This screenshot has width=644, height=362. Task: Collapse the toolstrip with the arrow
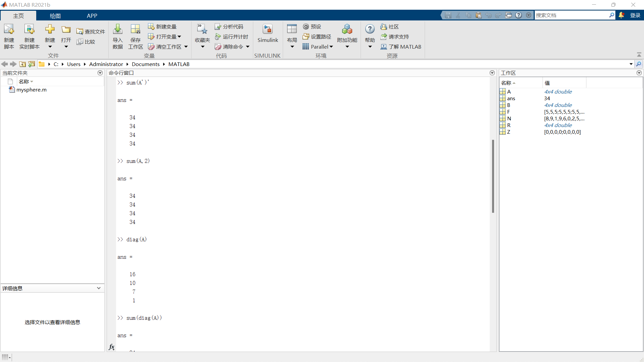pyautogui.click(x=639, y=55)
